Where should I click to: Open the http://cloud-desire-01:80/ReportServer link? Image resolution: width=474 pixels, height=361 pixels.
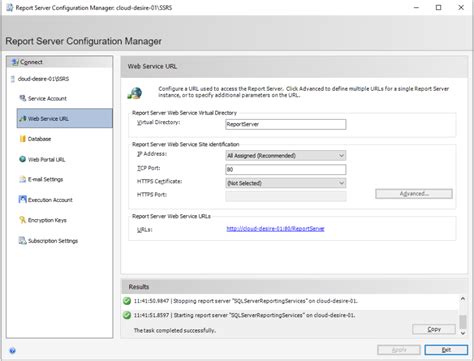[275, 229]
